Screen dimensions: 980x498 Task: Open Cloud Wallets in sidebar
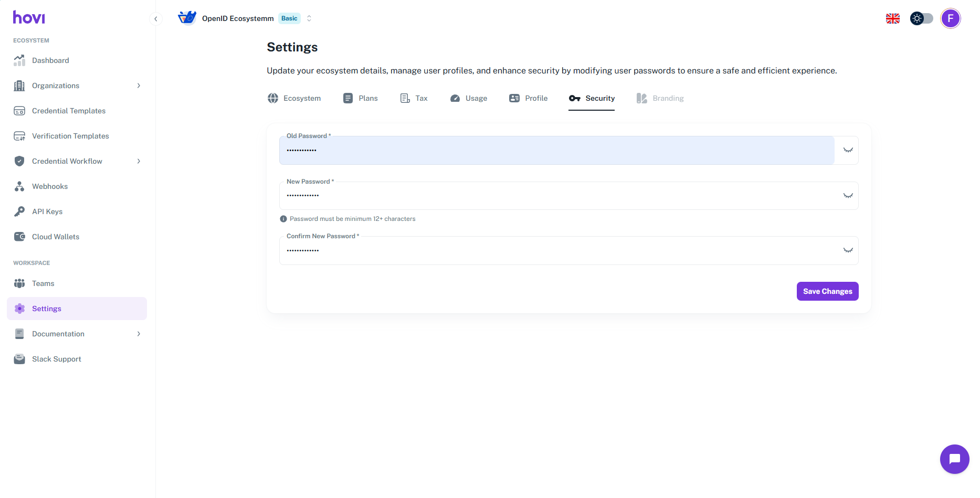tap(55, 237)
